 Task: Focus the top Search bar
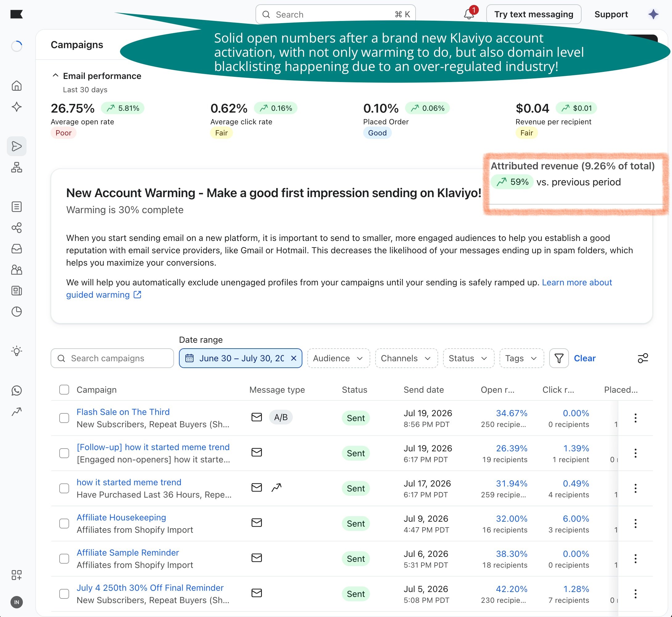coord(335,14)
